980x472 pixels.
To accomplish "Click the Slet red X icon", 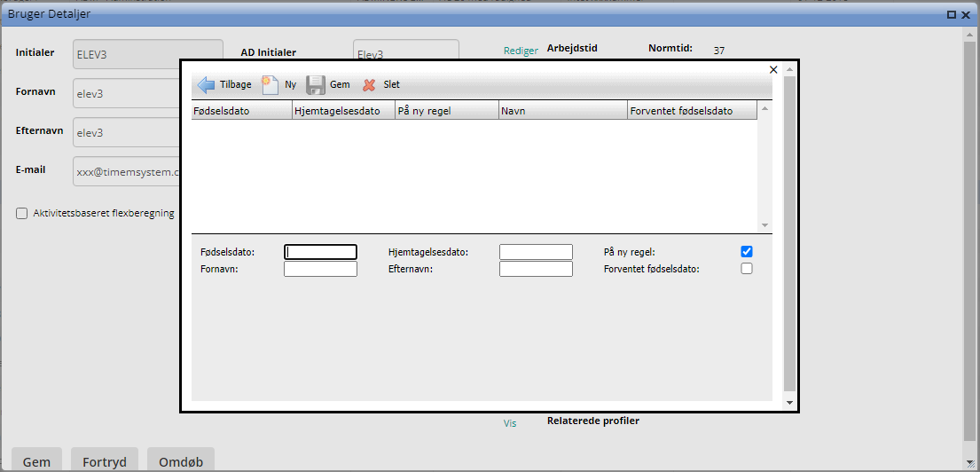I will pos(370,85).
